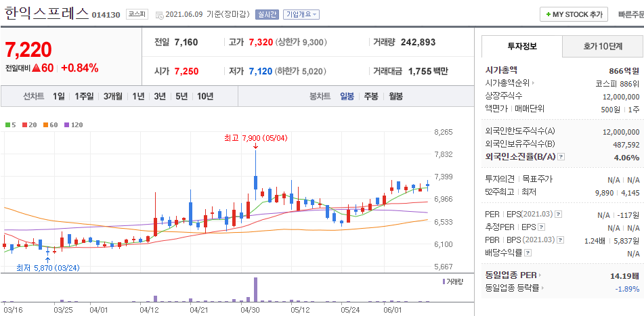The height and width of the screenshot is (316, 644).
Task: Click the calendar icon beside 2021.06.09 date
Action: tap(159, 15)
